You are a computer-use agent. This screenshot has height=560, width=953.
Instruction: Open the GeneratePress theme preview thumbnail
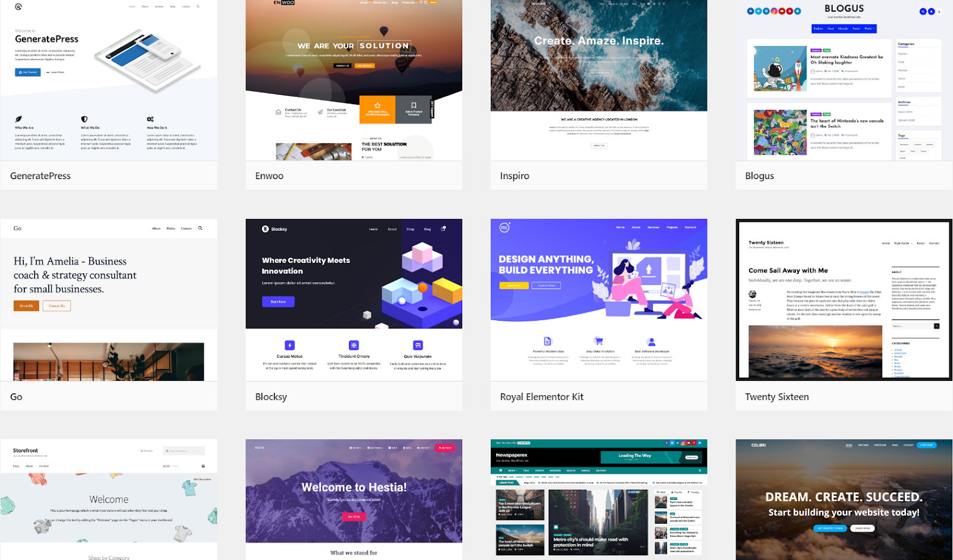coord(108,80)
